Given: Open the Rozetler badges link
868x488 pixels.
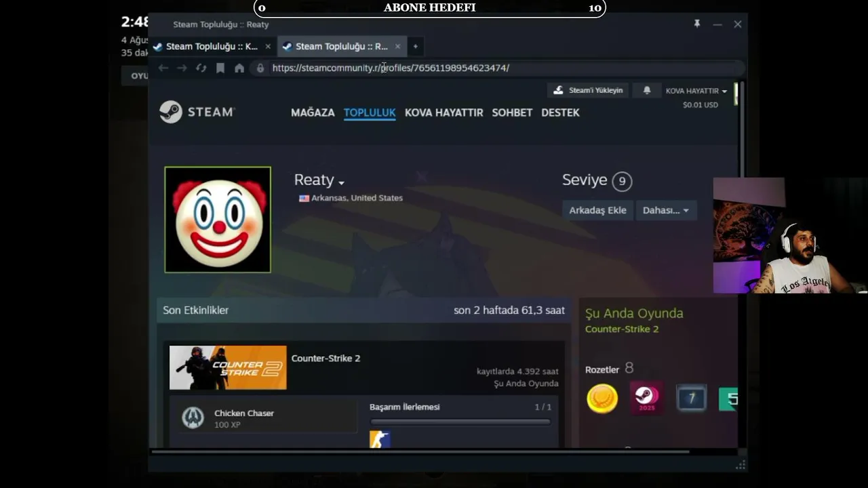Looking at the screenshot, I should pos(602,369).
